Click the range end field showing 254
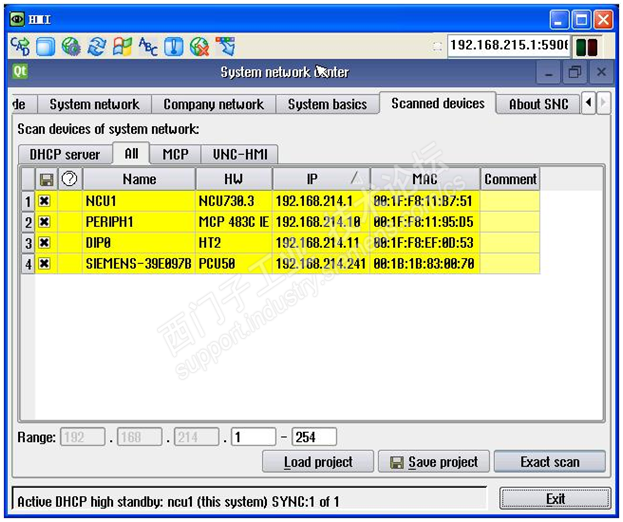Screen dimensions: 623x522 pyautogui.click(x=314, y=437)
